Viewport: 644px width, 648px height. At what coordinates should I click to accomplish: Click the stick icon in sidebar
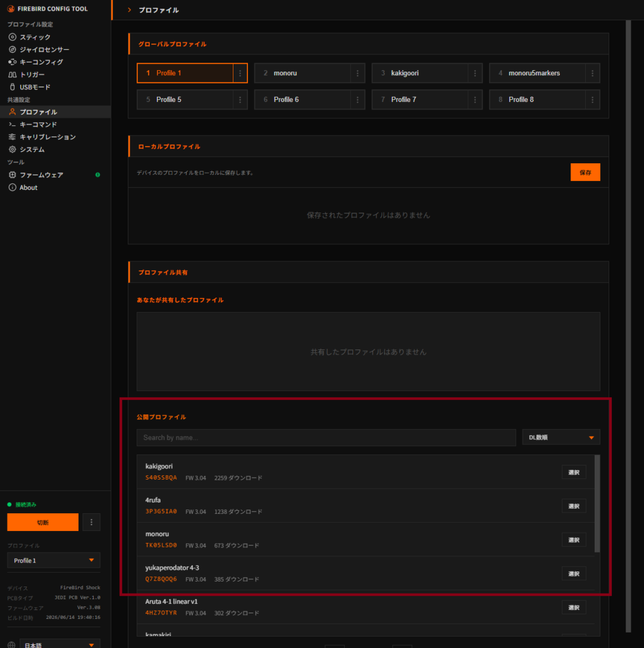pyautogui.click(x=13, y=37)
